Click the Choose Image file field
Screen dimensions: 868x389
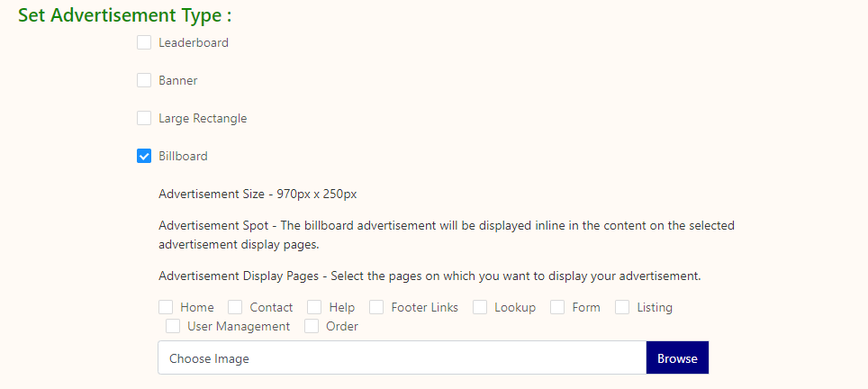point(402,358)
